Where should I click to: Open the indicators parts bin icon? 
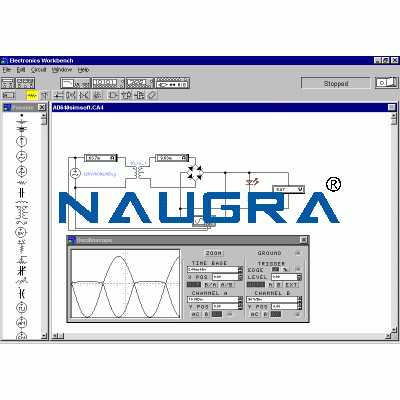97,95
